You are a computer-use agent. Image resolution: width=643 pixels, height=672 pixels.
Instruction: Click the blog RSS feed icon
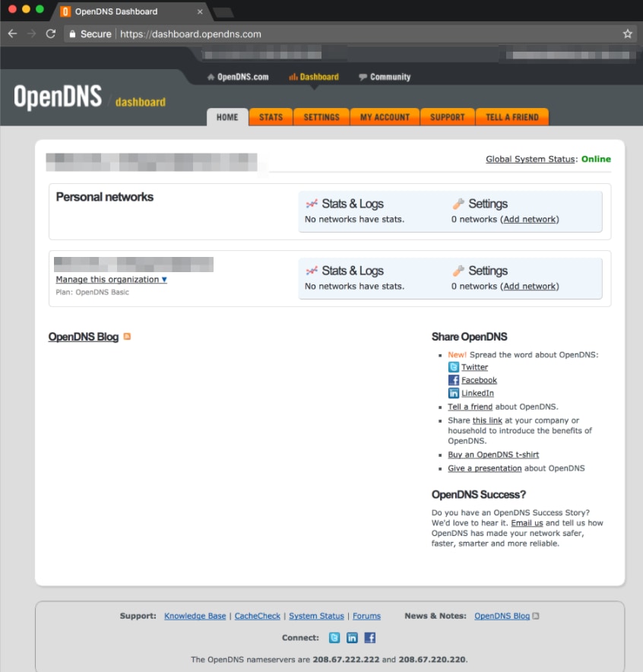pyautogui.click(x=127, y=337)
